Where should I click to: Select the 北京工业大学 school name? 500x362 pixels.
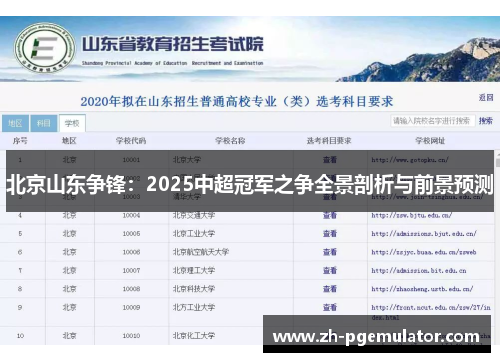click(x=194, y=234)
